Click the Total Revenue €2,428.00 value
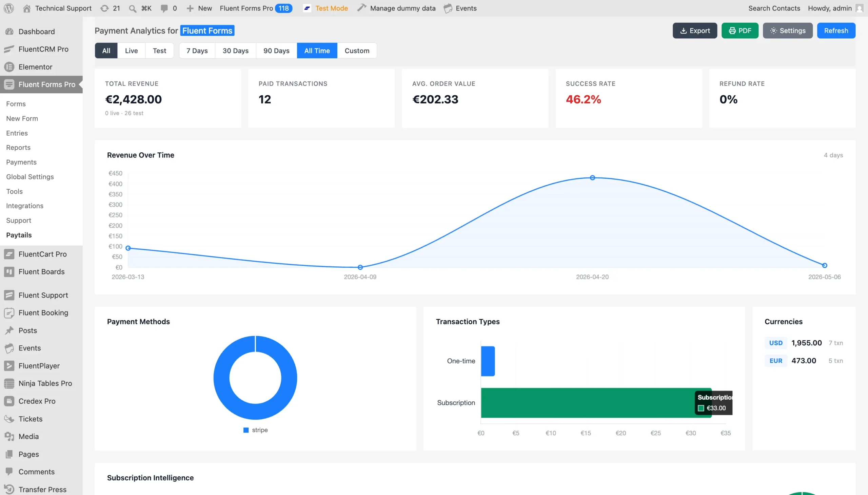 point(133,99)
